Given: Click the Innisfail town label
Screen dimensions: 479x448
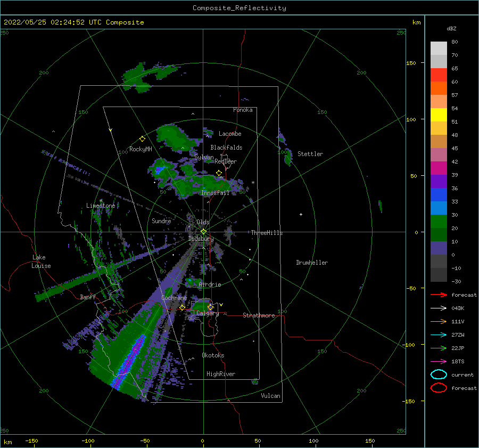Looking at the screenshot, I should pos(215,193).
